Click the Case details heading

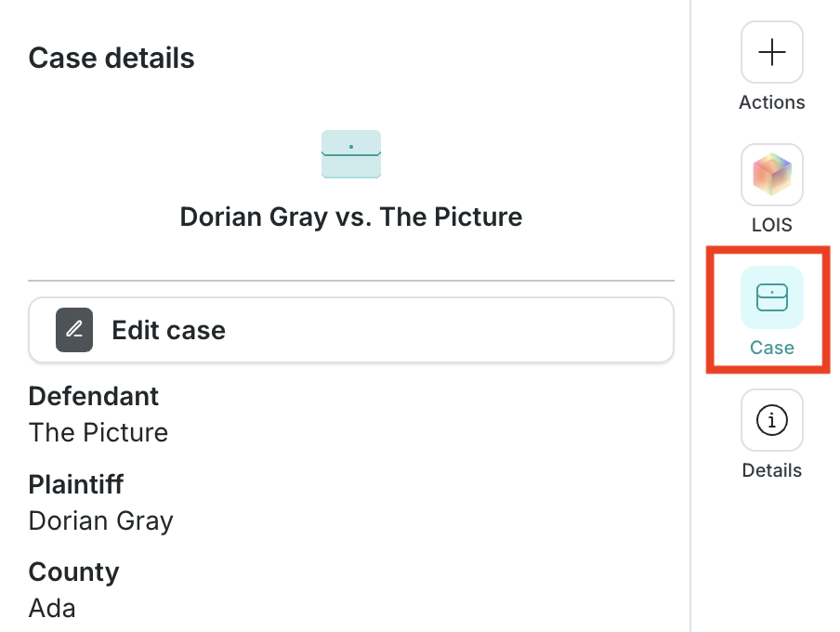[x=112, y=58]
